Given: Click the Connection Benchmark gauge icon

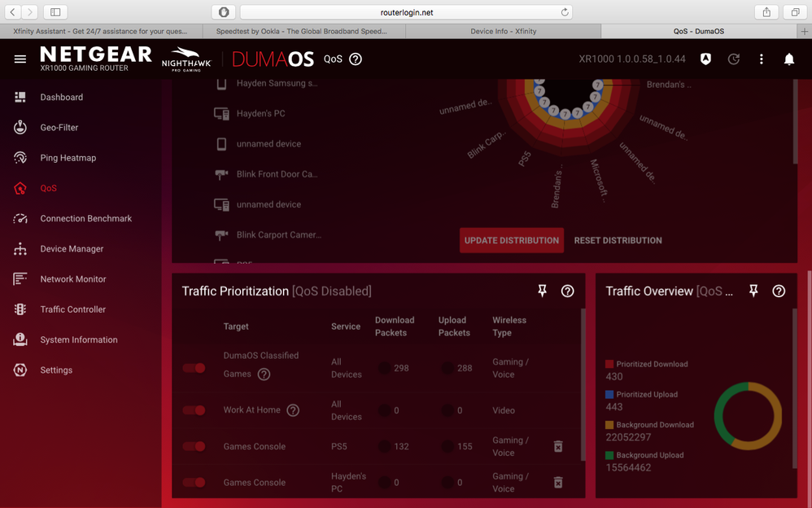Looking at the screenshot, I should click(x=20, y=218).
